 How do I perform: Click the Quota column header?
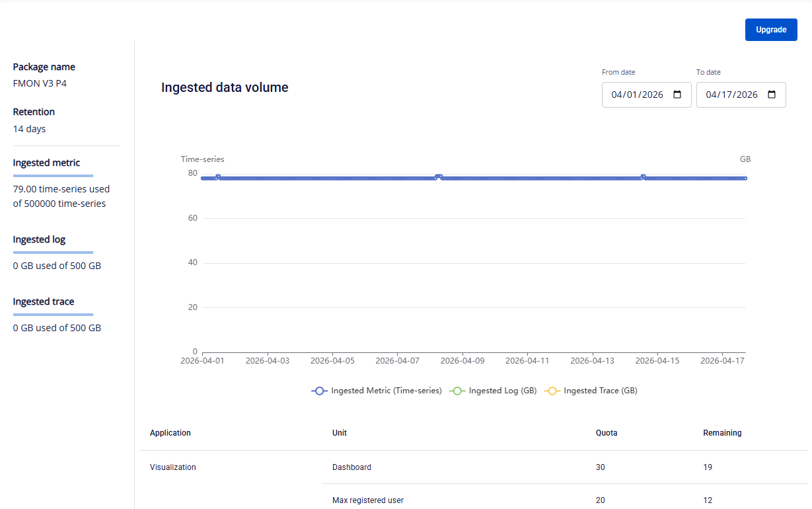[x=607, y=433]
